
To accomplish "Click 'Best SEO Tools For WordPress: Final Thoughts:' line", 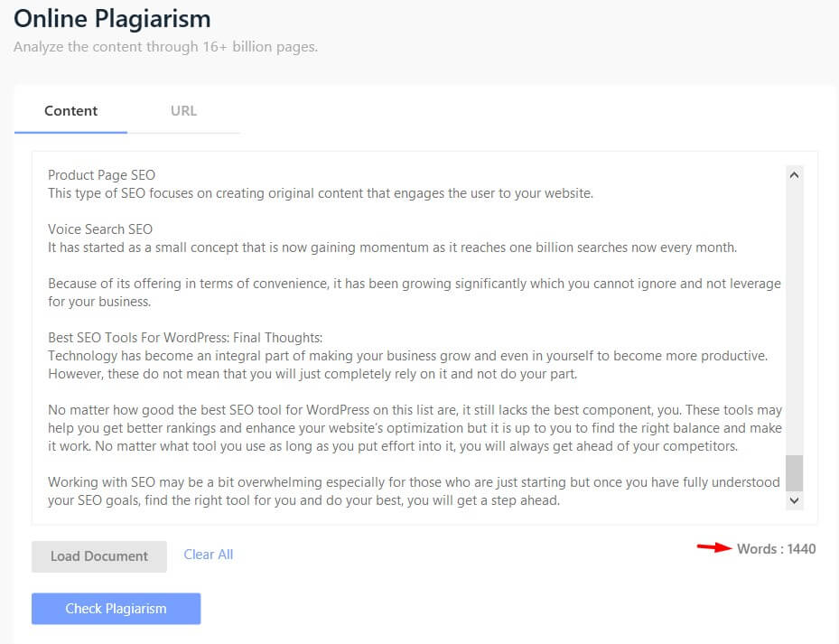I will point(185,338).
